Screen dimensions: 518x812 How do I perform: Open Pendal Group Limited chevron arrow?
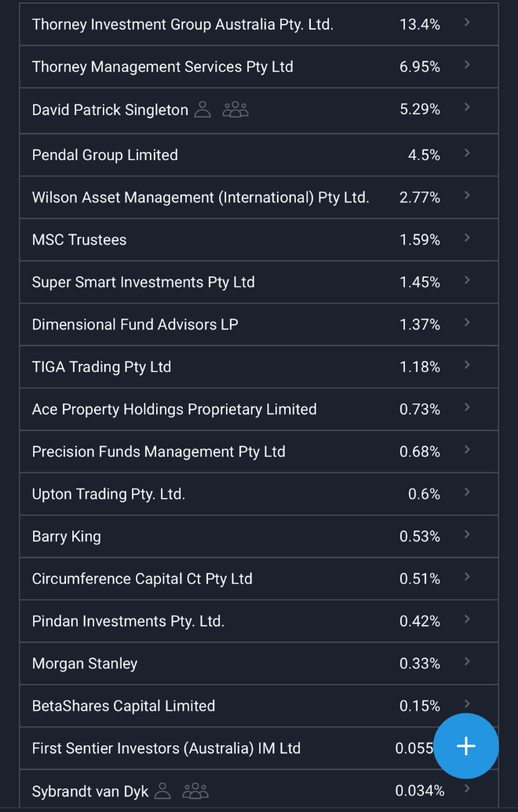(x=467, y=153)
